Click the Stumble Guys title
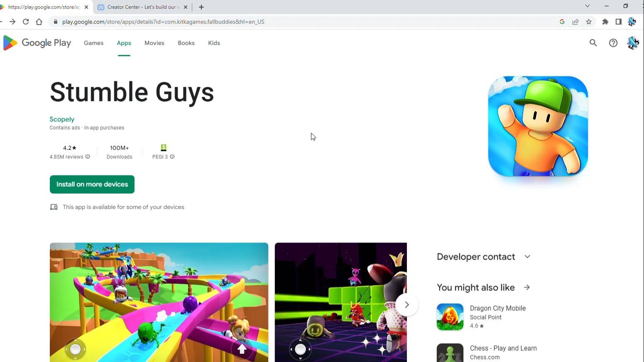 click(132, 92)
